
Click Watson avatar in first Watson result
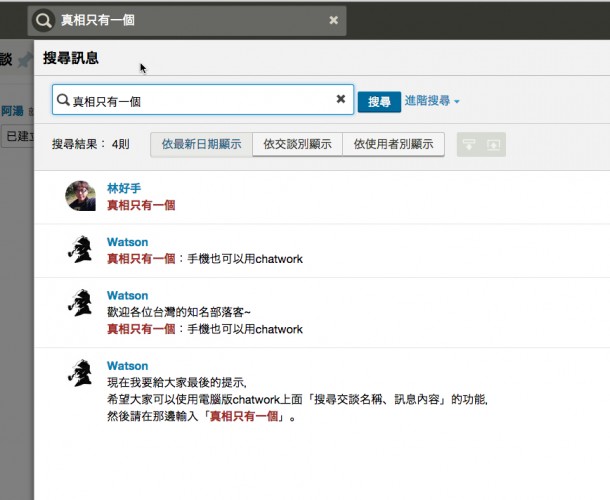80,250
